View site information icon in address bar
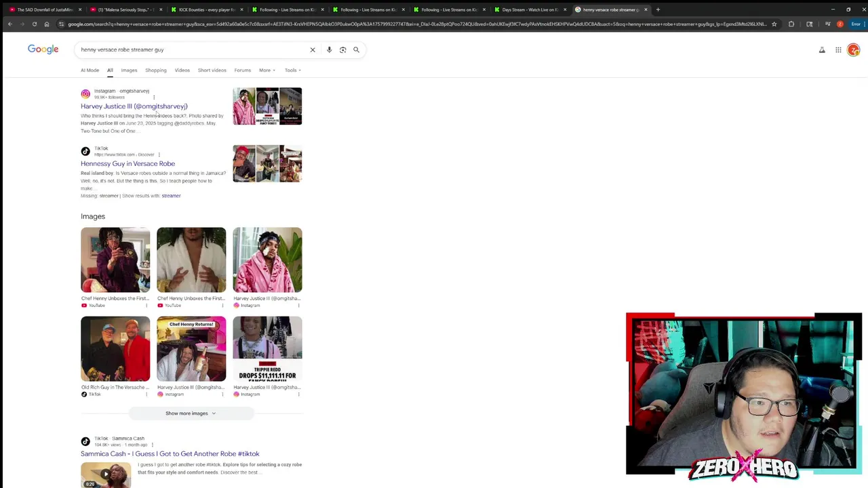The height and width of the screenshot is (488, 868). point(61,24)
